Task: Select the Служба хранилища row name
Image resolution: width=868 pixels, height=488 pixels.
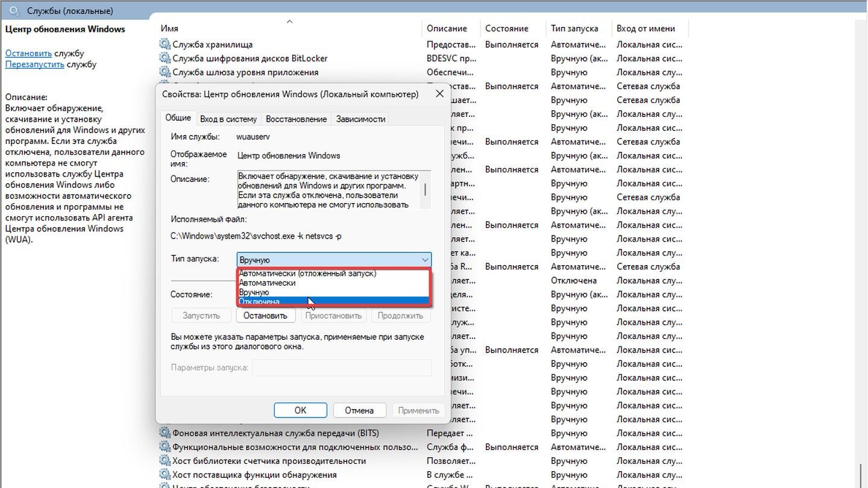Action: (212, 44)
